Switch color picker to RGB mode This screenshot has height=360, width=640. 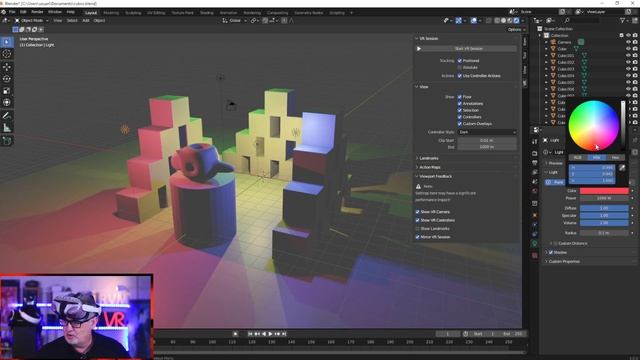(x=578, y=158)
